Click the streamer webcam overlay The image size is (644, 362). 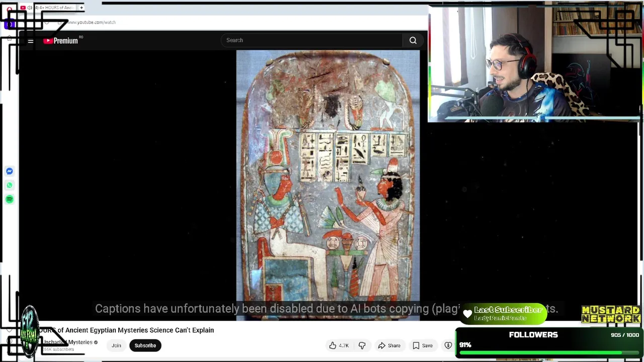point(535,64)
